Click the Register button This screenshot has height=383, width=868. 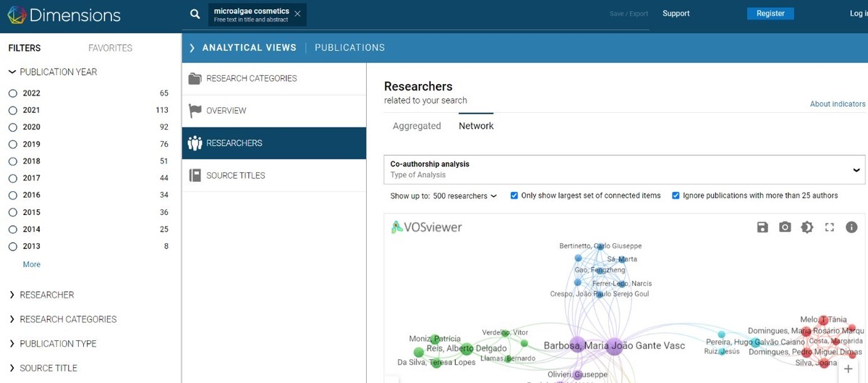click(770, 14)
